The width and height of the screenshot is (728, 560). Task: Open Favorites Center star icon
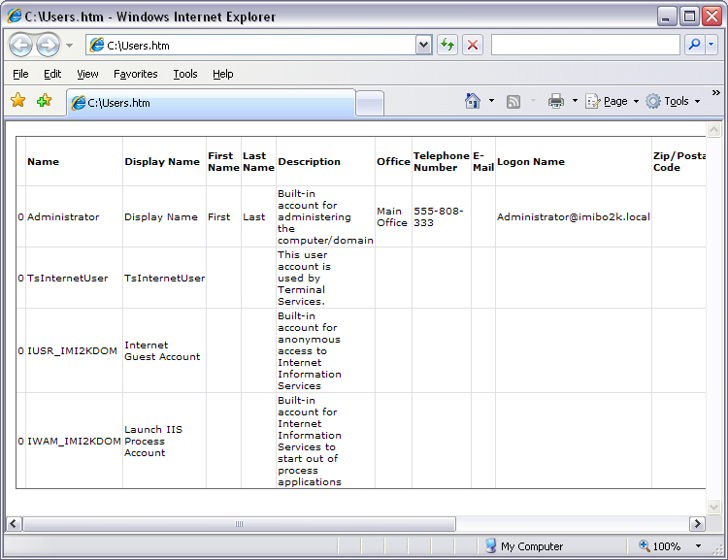(x=18, y=100)
